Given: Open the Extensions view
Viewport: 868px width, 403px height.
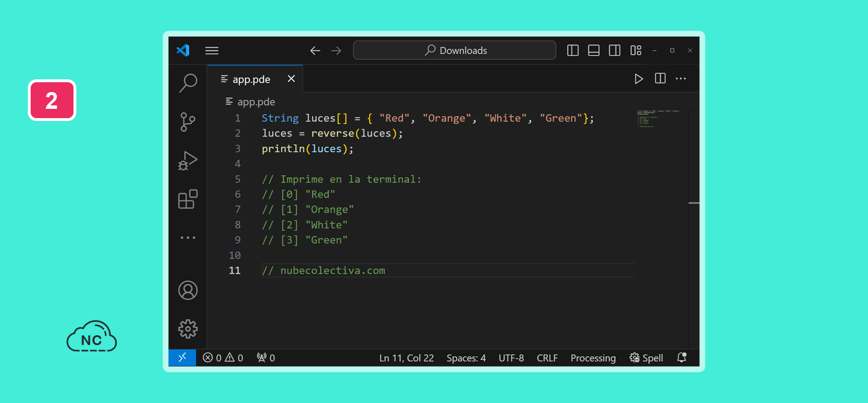Looking at the screenshot, I should click(x=187, y=199).
